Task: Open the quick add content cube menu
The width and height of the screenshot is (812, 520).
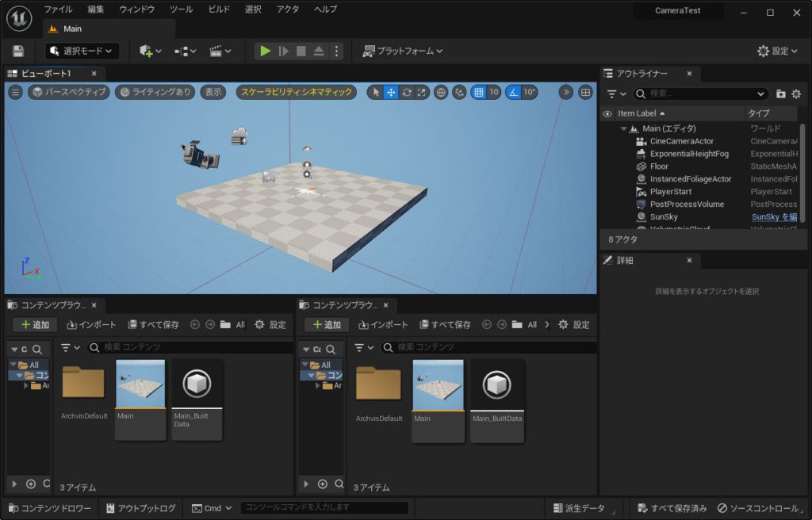Action: [150, 51]
